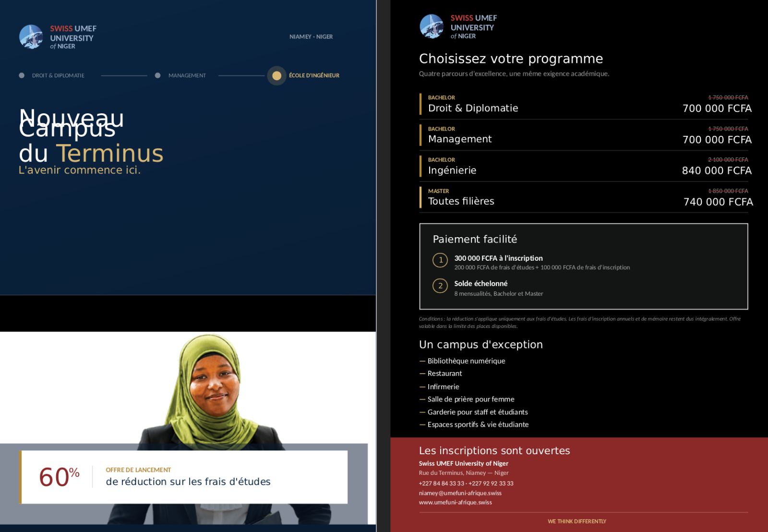768x532 pixels.
Task: Click the 840 000 FCFA price for Ingénierie
Action: click(x=717, y=170)
